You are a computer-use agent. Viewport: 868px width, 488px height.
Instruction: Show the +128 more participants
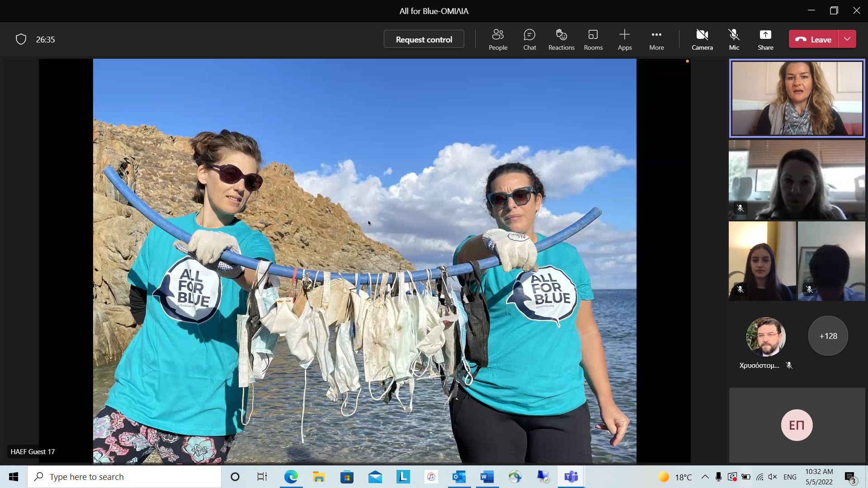tap(828, 336)
